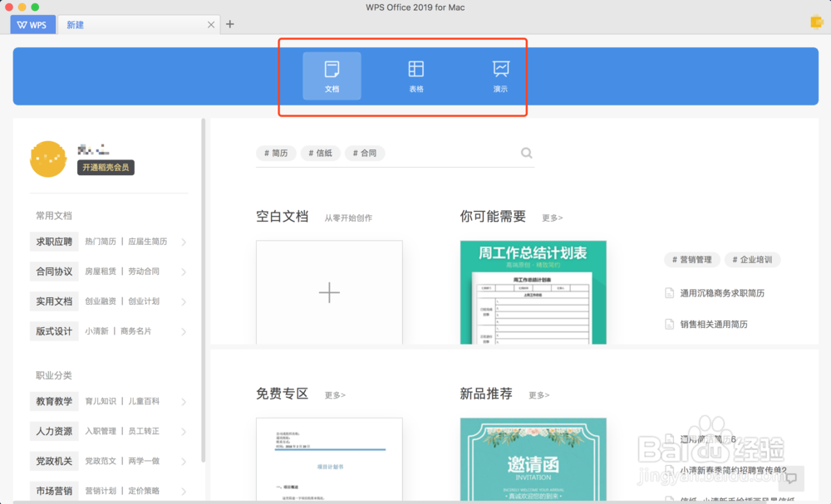Switch to the 新建 tab
Image resolution: width=831 pixels, height=504 pixels.
pos(75,24)
